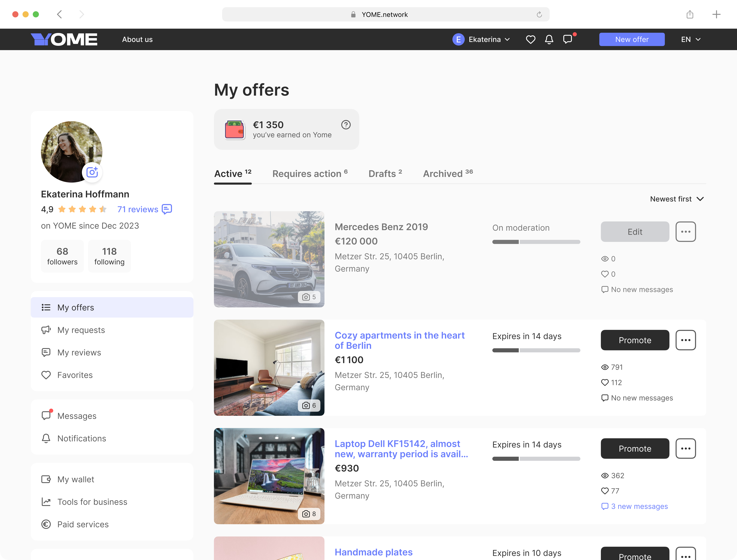
Task: Click photo count badge on Mercedes image
Action: pos(309,297)
